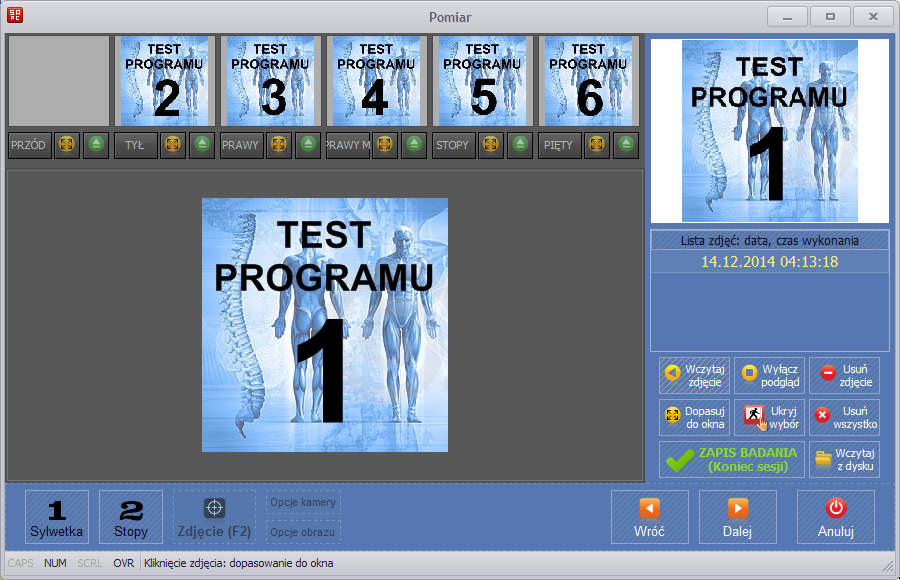This screenshot has height=580, width=900.
Task: Select the 14.12.2014 04:13:18 photo entry
Action: coord(769,262)
